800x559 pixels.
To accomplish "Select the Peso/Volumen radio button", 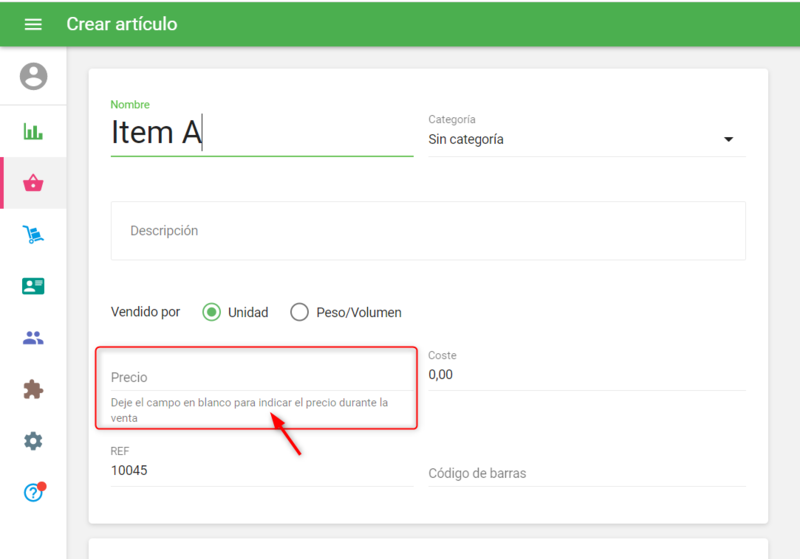I will (299, 312).
